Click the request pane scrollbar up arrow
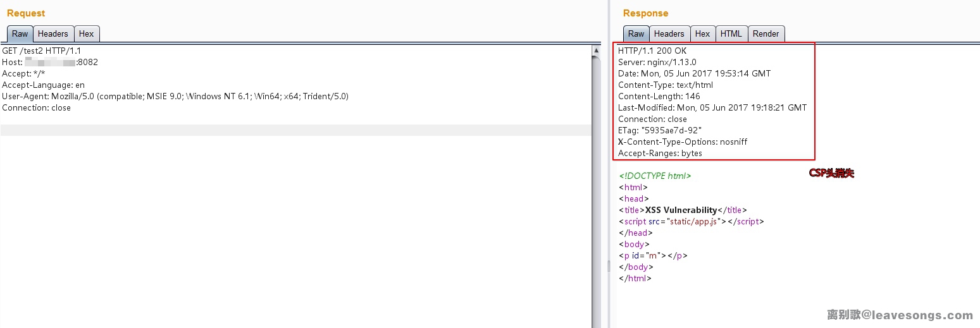 [x=596, y=49]
